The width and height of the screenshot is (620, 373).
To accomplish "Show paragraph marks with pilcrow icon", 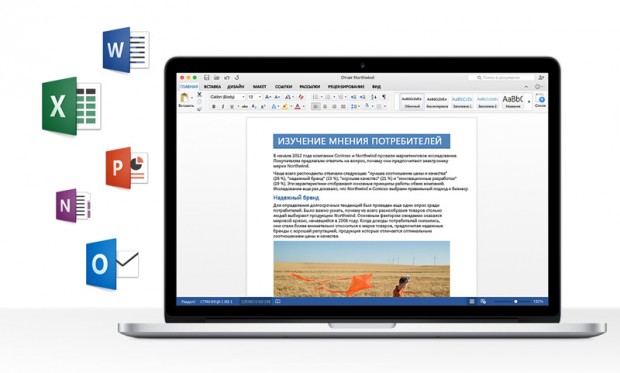I will click(383, 97).
